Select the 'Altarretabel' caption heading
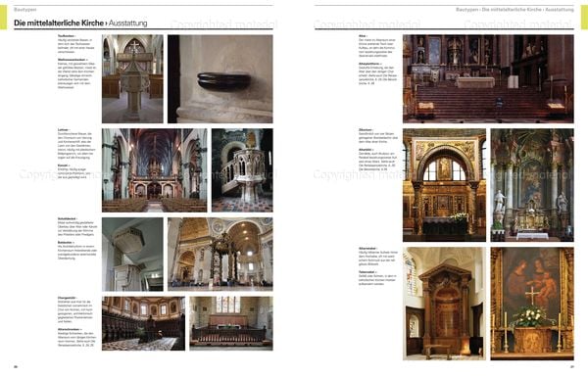This screenshot has height=378, width=588. point(368,249)
